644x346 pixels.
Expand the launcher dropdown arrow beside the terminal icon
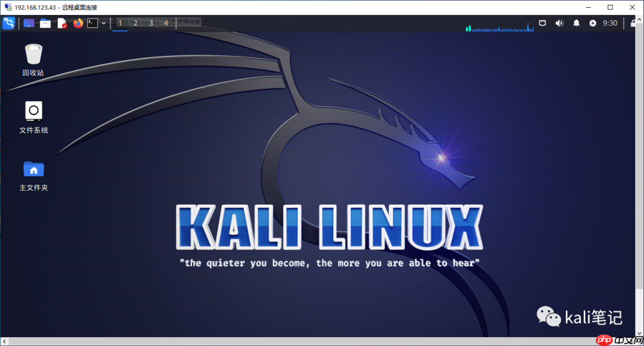(x=104, y=23)
